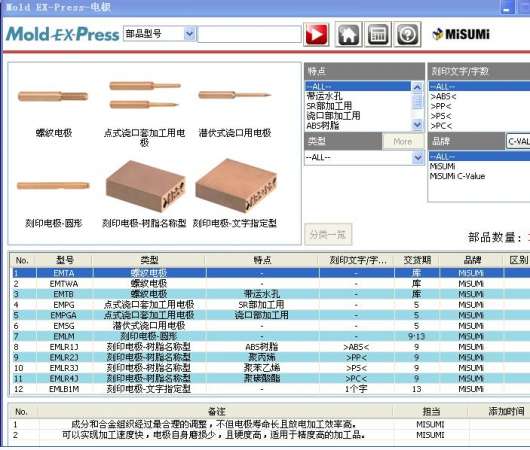Sort by the 品牌 column header in results table
Image resolution: width=530 pixels, height=450 pixels.
coord(472,260)
